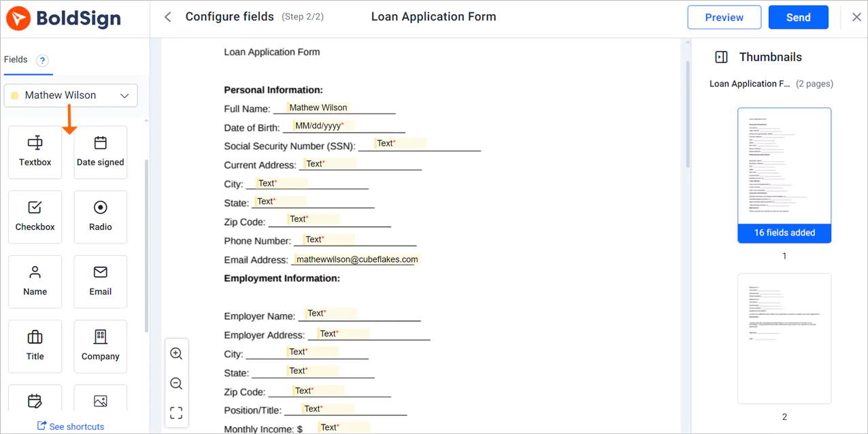Select the Email field tool
Viewport: 868px width, 434px height.
coord(101,282)
